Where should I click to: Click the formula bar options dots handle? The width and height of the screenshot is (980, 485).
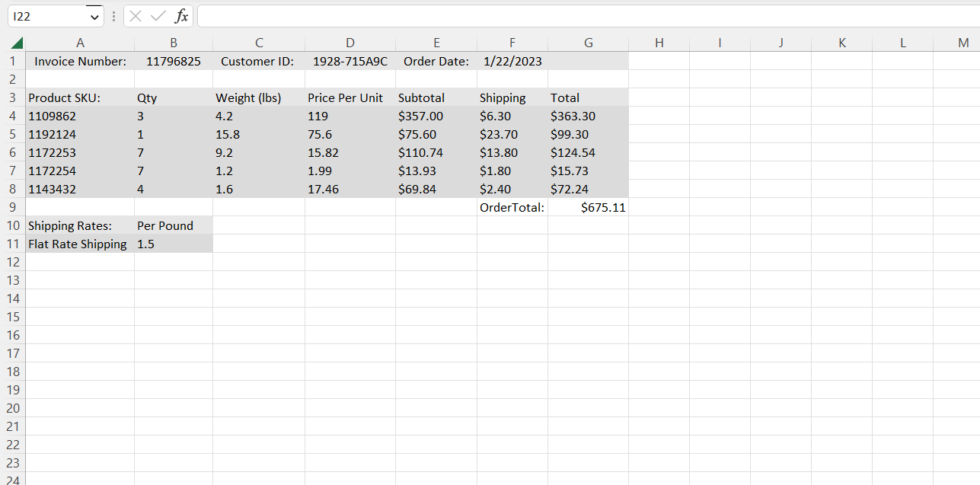[113, 16]
